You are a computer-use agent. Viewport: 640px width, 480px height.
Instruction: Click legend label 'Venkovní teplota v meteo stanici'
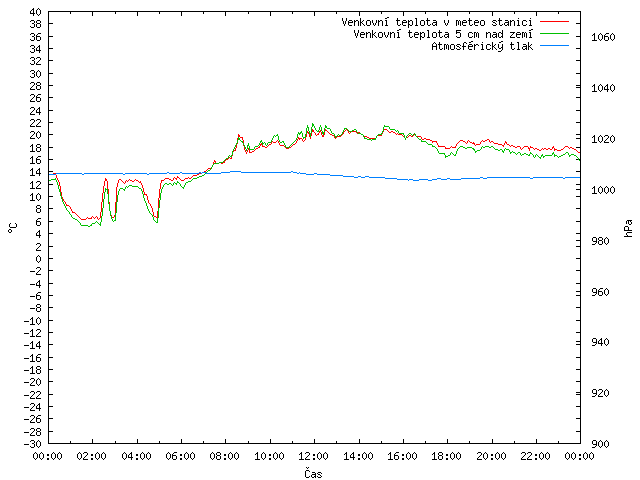coord(437,22)
